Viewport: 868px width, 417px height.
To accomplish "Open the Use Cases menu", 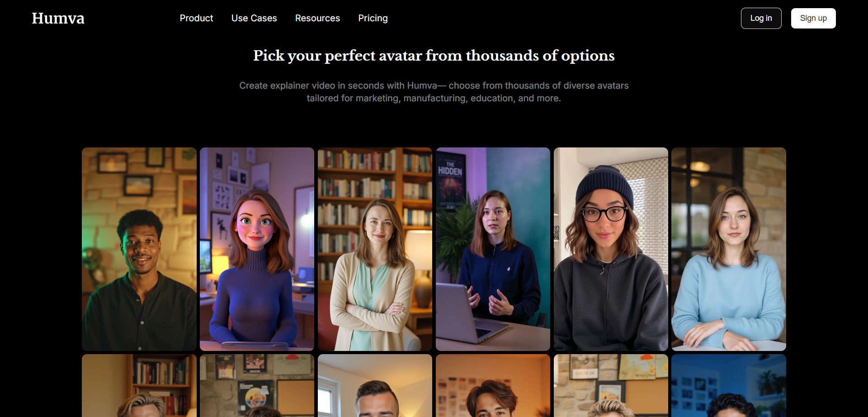I will (x=254, y=18).
